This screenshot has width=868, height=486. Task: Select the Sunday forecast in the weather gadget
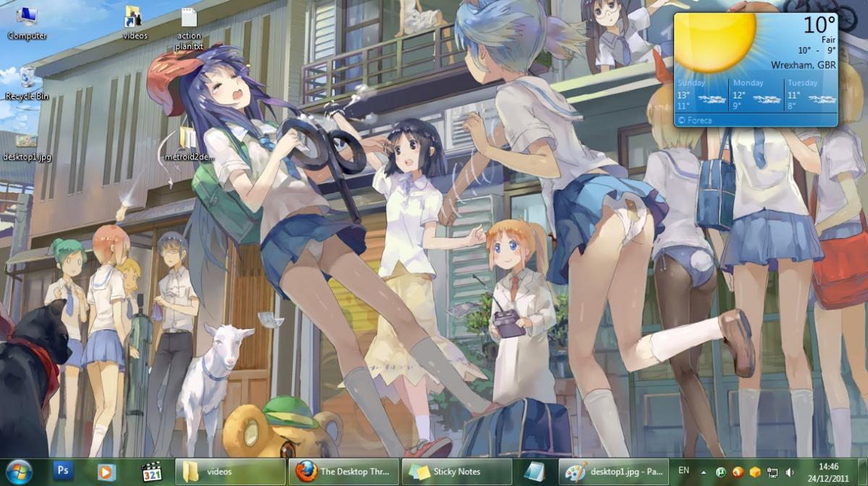coord(702,95)
